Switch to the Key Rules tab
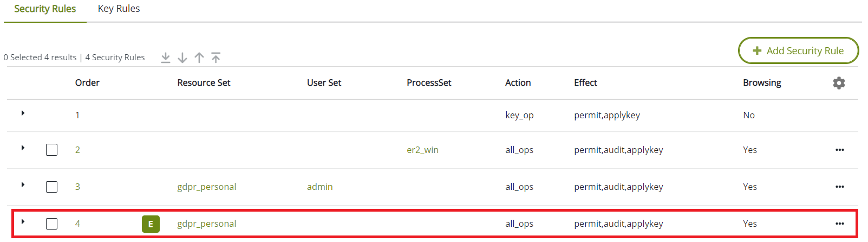Viewport: 868px width, 242px height. [119, 9]
